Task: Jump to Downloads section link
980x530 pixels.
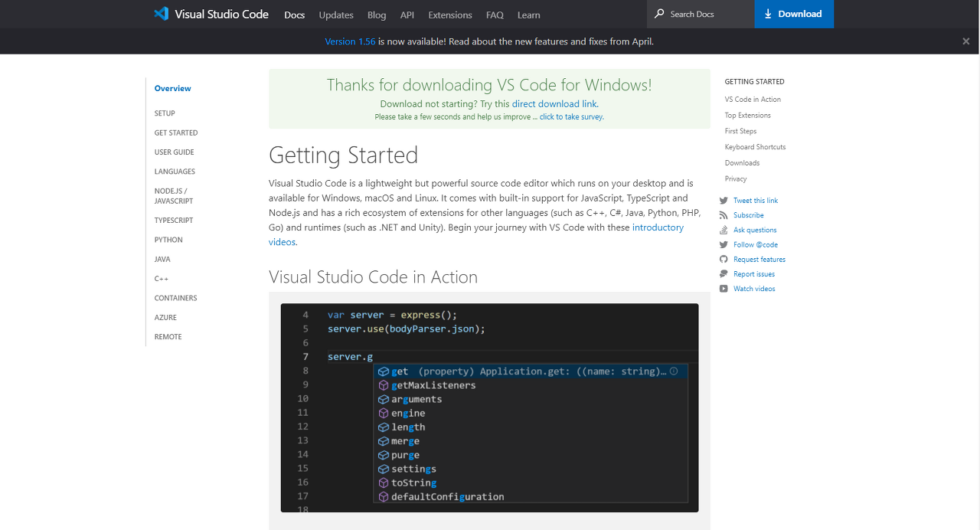Action: 742,163
